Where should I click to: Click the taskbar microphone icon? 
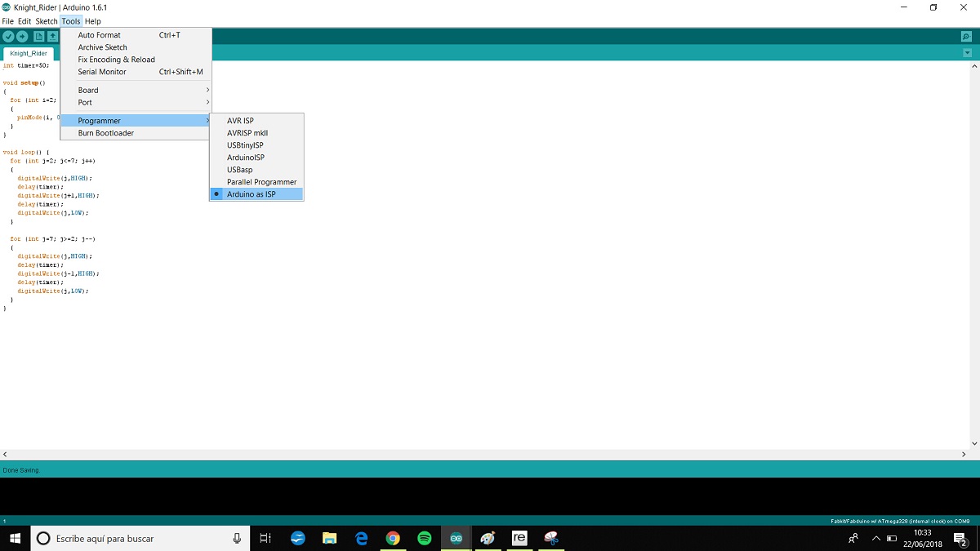point(237,538)
